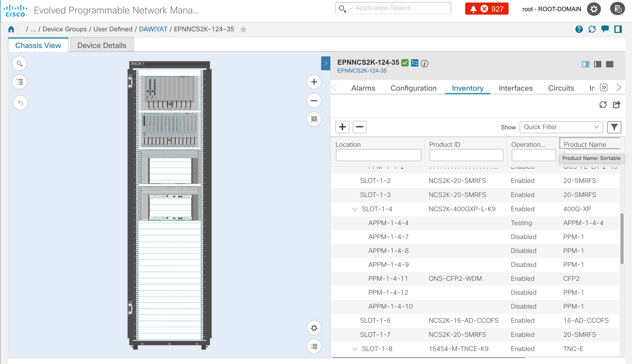Click the alarms bell notification icon
The height and width of the screenshot is (364, 632).
[x=474, y=9]
